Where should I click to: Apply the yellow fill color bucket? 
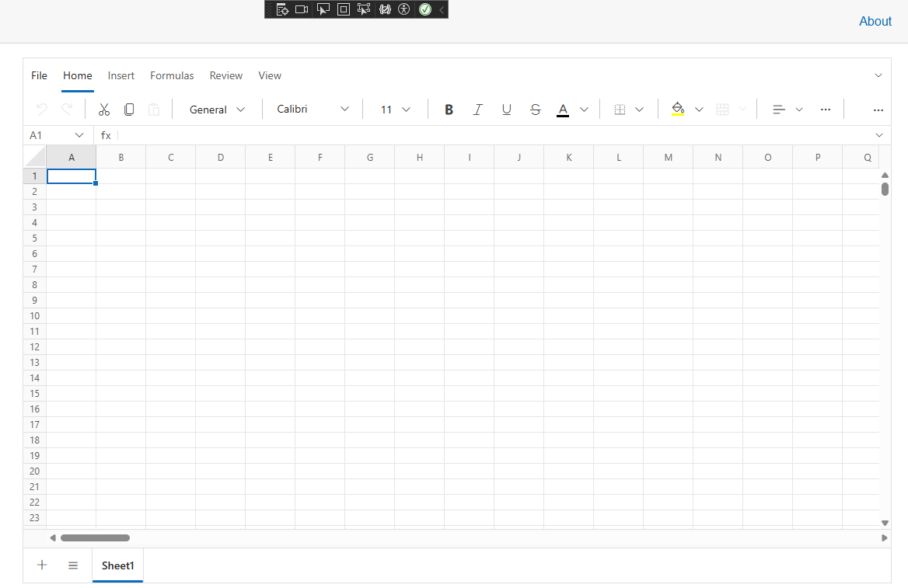678,109
